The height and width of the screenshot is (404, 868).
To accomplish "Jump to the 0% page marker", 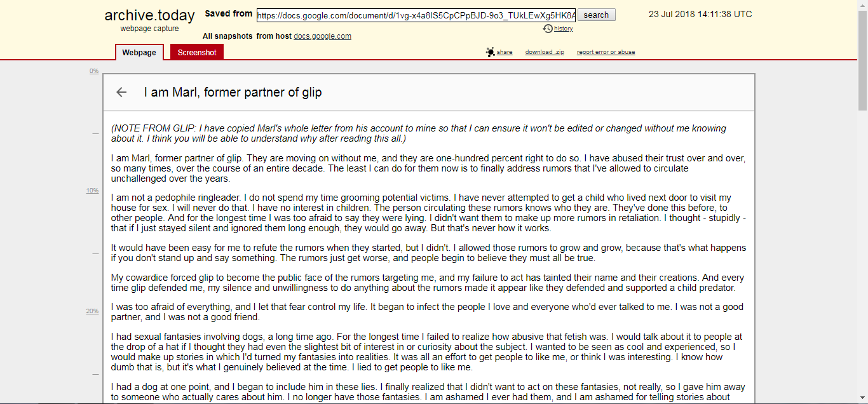I will 94,71.
